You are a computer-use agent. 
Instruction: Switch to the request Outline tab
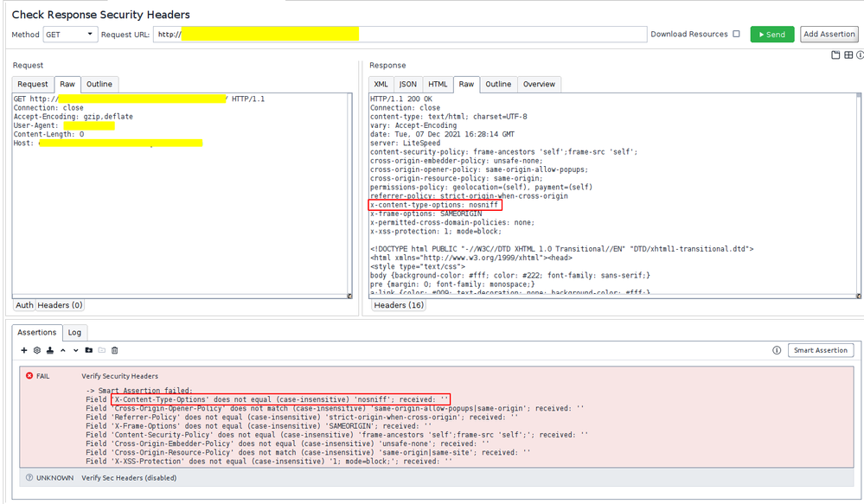click(x=99, y=84)
